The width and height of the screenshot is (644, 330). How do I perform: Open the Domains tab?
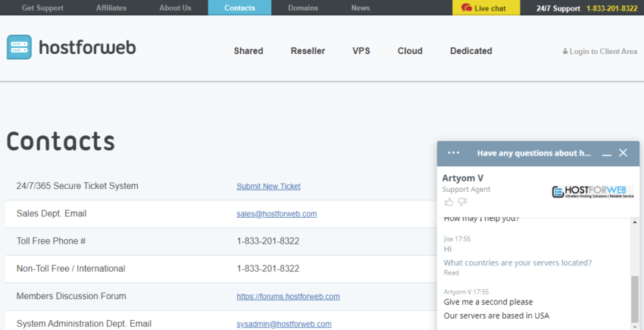coord(303,8)
